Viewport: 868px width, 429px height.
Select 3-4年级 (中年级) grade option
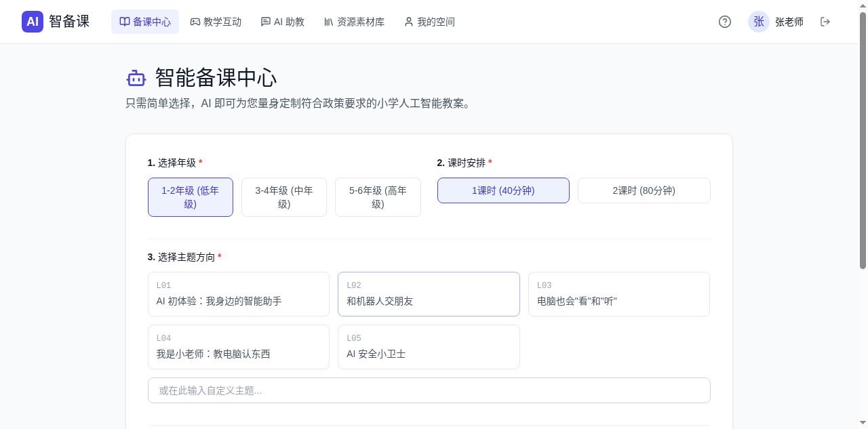click(284, 197)
